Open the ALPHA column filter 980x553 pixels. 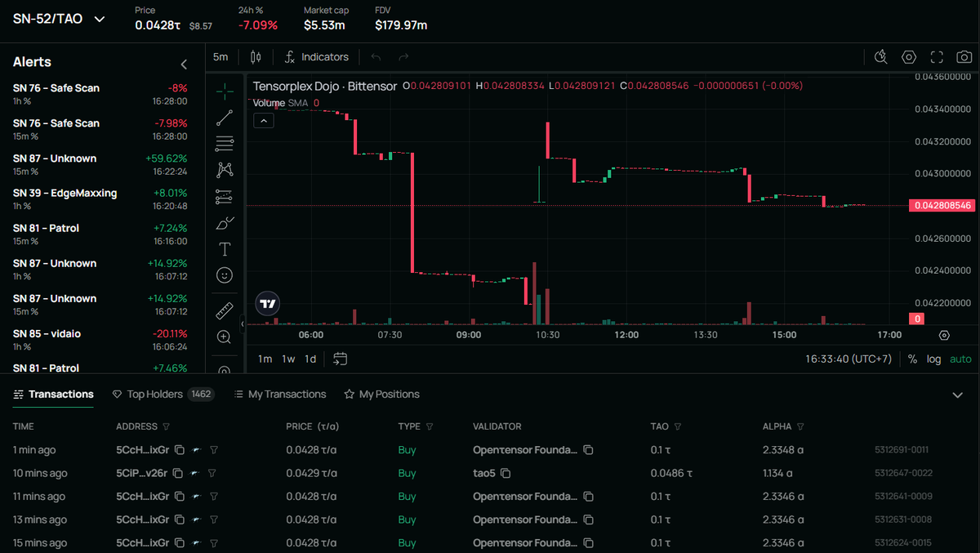click(800, 426)
